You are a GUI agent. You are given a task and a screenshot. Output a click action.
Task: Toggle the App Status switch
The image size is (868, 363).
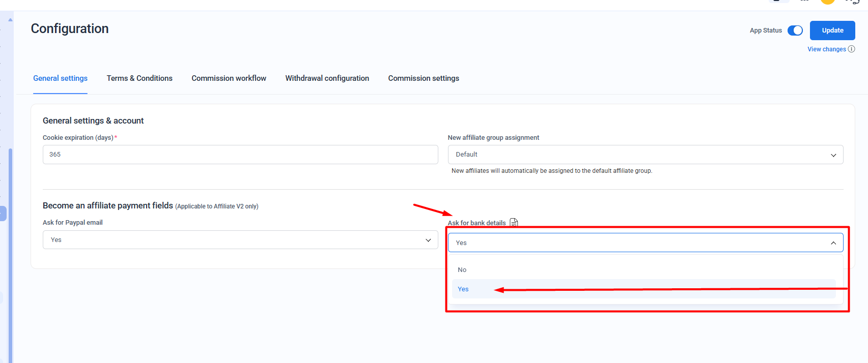point(795,31)
